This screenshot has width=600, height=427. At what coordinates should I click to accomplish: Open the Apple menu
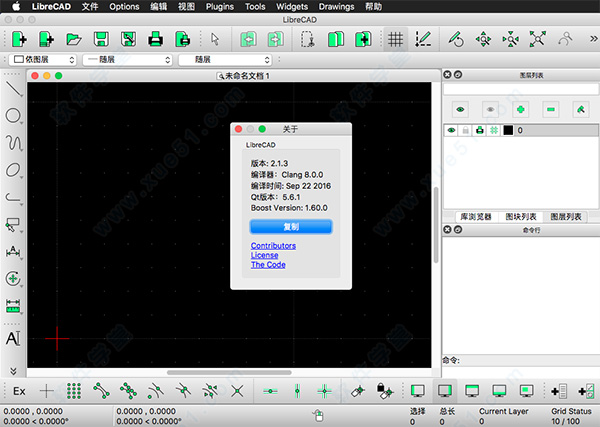coord(16,7)
